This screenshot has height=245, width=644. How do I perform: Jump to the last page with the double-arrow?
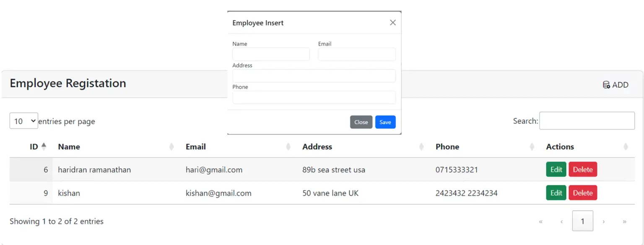[624, 221]
